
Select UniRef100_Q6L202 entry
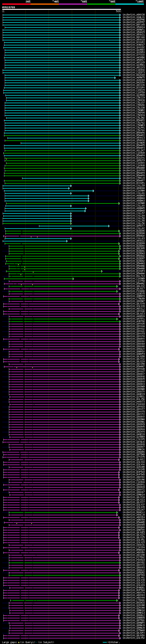point(134,286)
